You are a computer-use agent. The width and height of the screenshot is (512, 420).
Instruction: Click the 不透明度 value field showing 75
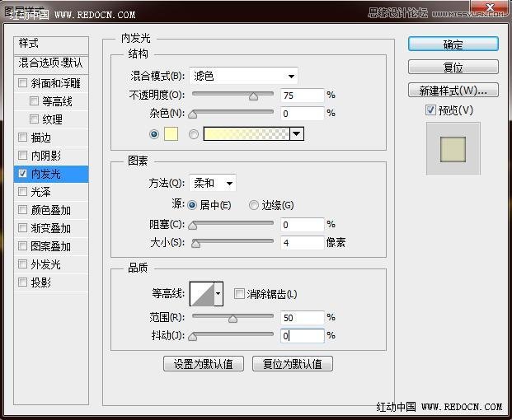coord(303,96)
